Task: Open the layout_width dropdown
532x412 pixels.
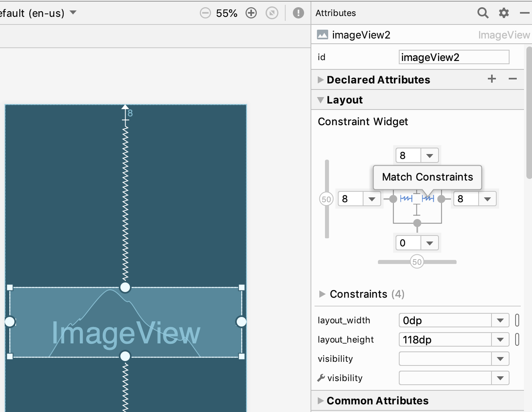Action: point(500,321)
